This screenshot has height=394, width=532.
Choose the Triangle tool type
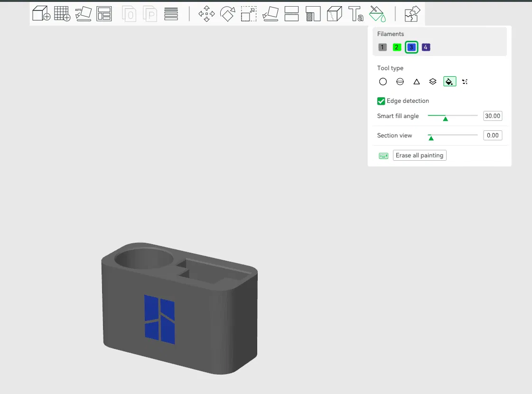pos(417,82)
